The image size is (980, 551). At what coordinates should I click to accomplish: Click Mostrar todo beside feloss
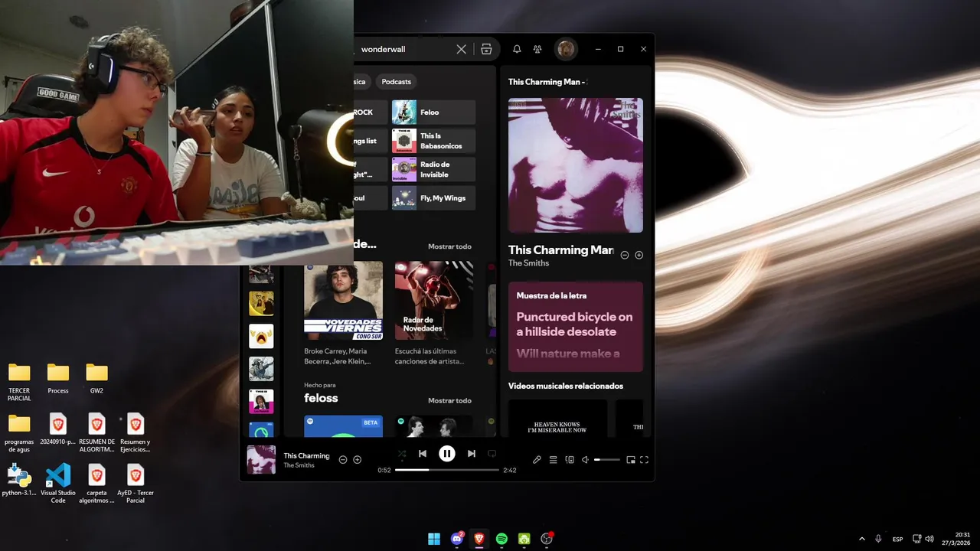tap(449, 400)
